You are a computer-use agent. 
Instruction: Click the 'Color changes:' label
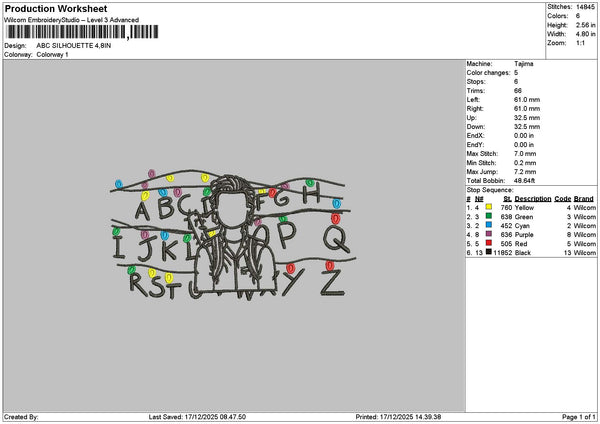pyautogui.click(x=488, y=73)
